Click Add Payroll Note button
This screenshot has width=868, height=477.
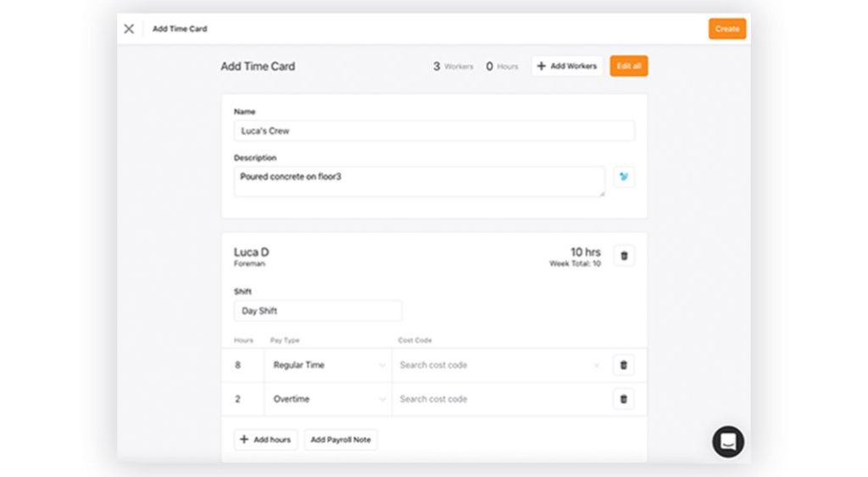[341, 440]
